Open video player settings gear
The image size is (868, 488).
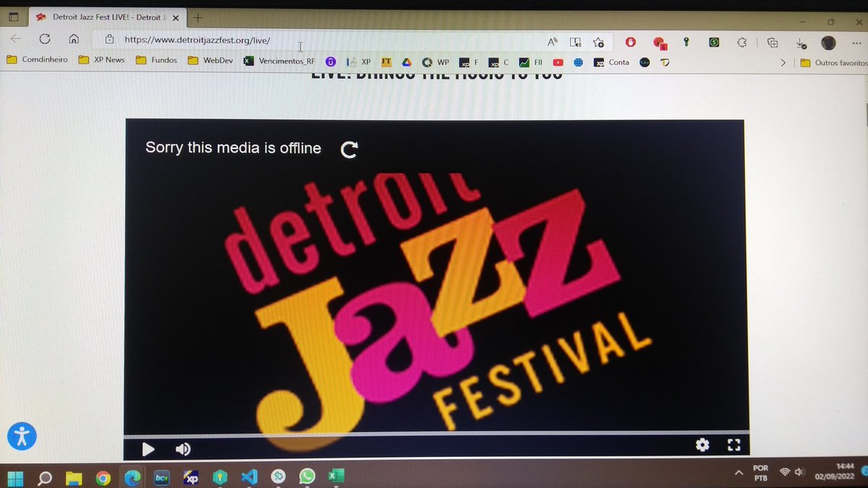point(702,445)
